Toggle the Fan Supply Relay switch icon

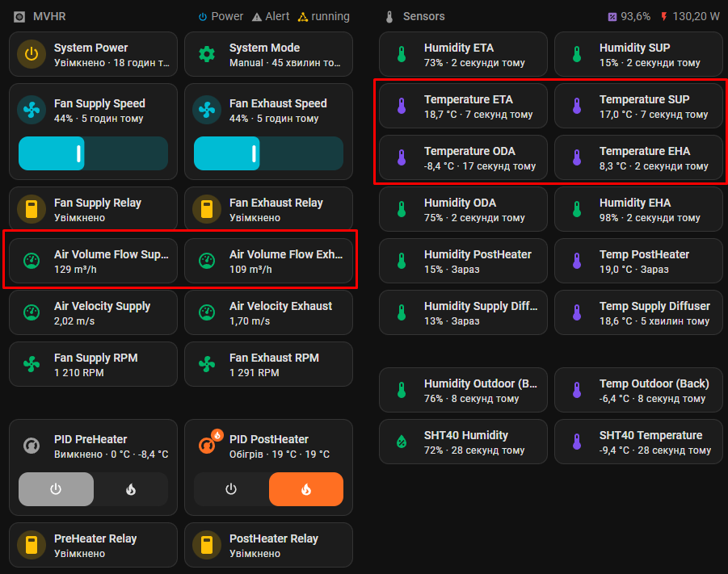pos(32,210)
